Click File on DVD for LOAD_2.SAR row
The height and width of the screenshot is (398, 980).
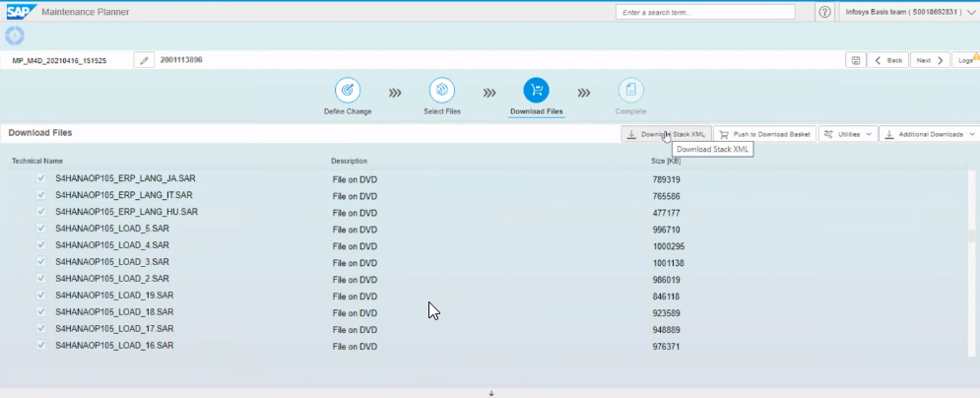pyautogui.click(x=355, y=280)
